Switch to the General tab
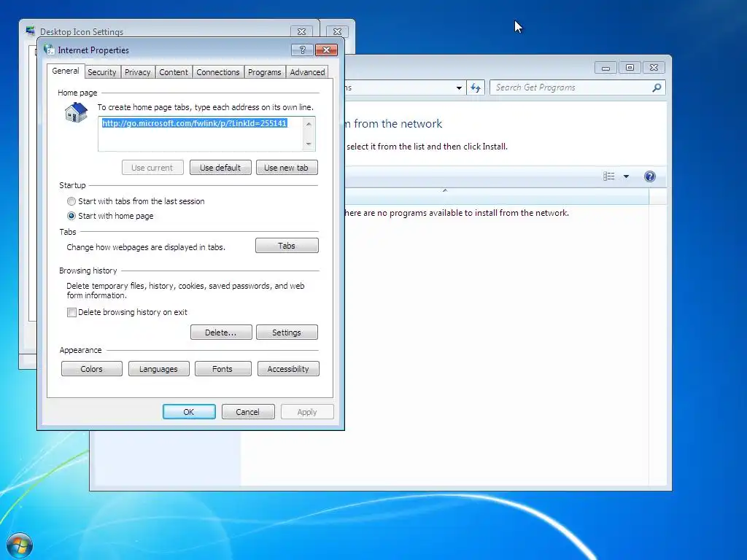Image resolution: width=747 pixels, height=560 pixels. [66, 71]
